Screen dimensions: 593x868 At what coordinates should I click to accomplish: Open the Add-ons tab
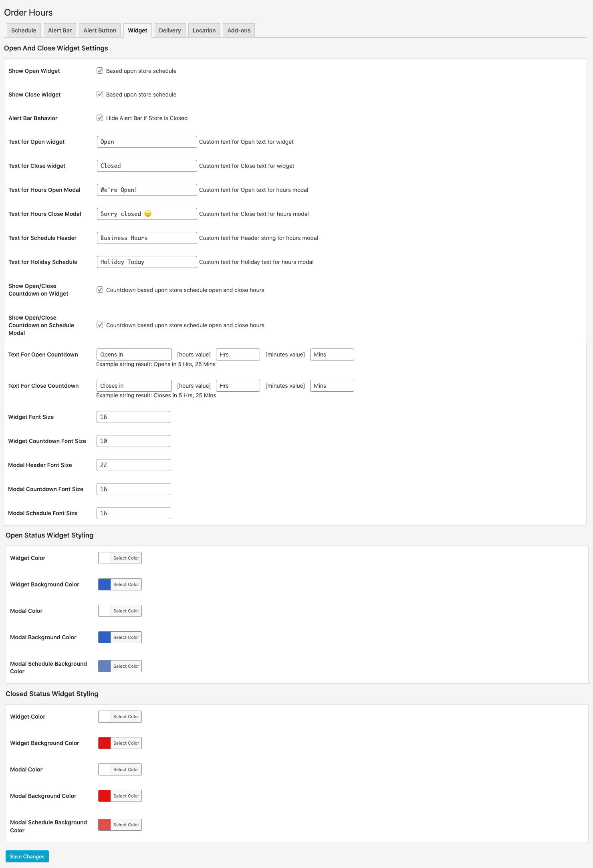click(239, 30)
